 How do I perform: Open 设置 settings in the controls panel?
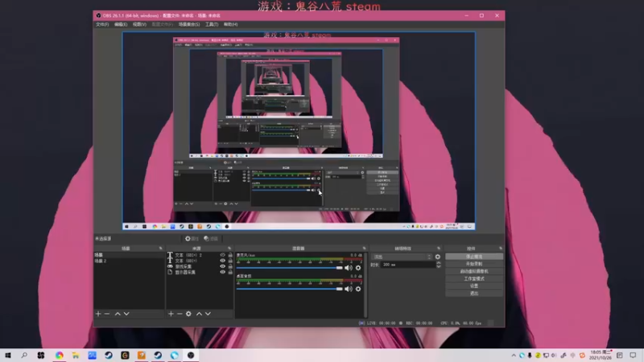474,286
